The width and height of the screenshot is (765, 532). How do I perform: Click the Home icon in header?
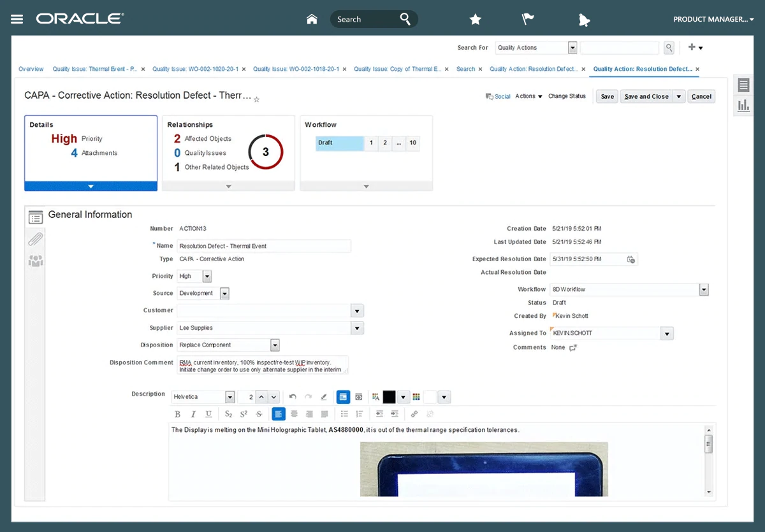coord(312,19)
